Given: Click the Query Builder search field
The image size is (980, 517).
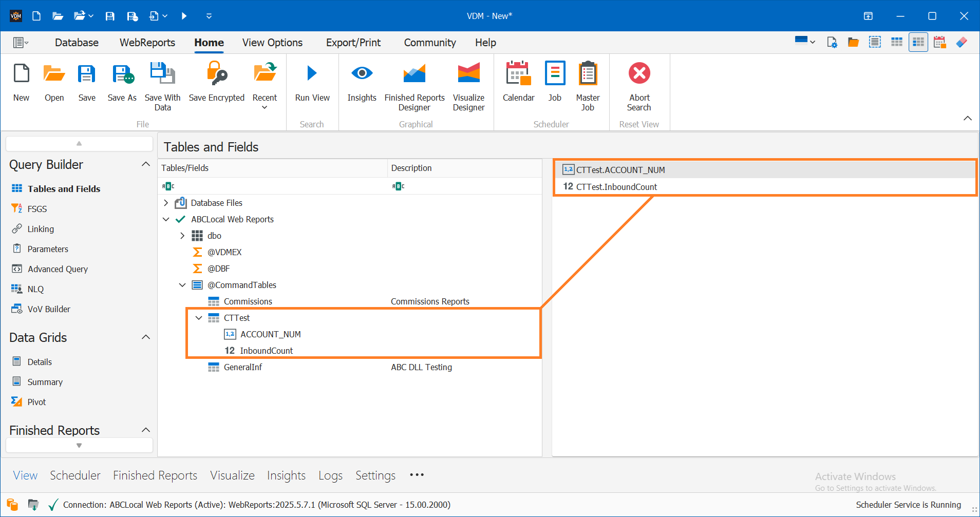Looking at the screenshot, I should 79,143.
